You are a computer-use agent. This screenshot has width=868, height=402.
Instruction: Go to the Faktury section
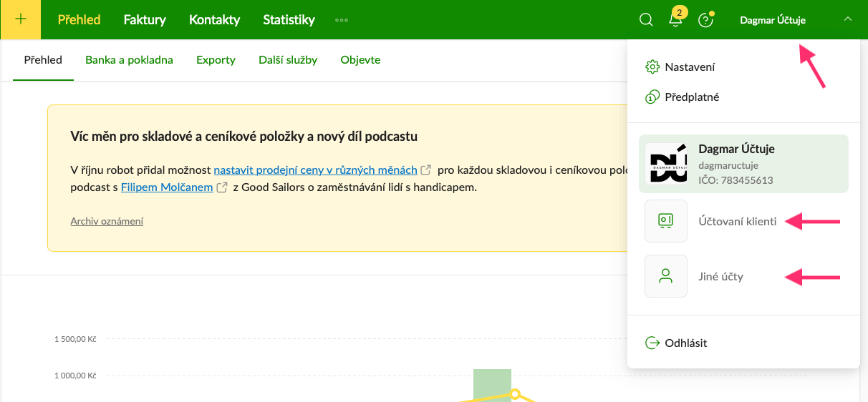145,20
